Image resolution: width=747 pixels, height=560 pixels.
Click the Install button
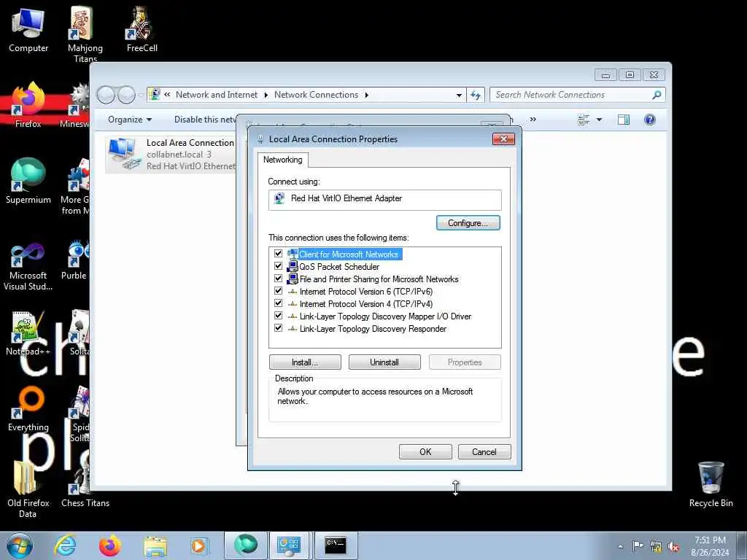(305, 362)
